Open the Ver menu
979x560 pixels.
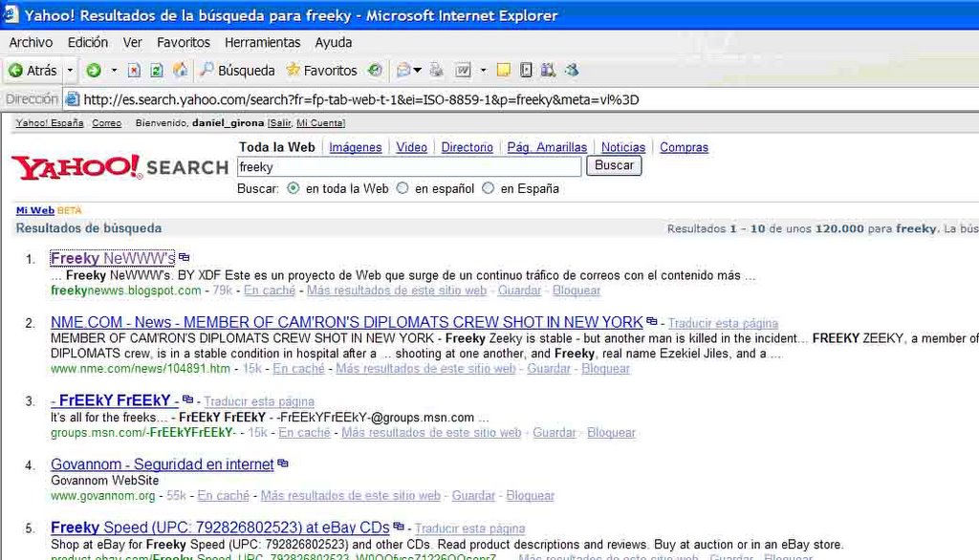click(132, 42)
